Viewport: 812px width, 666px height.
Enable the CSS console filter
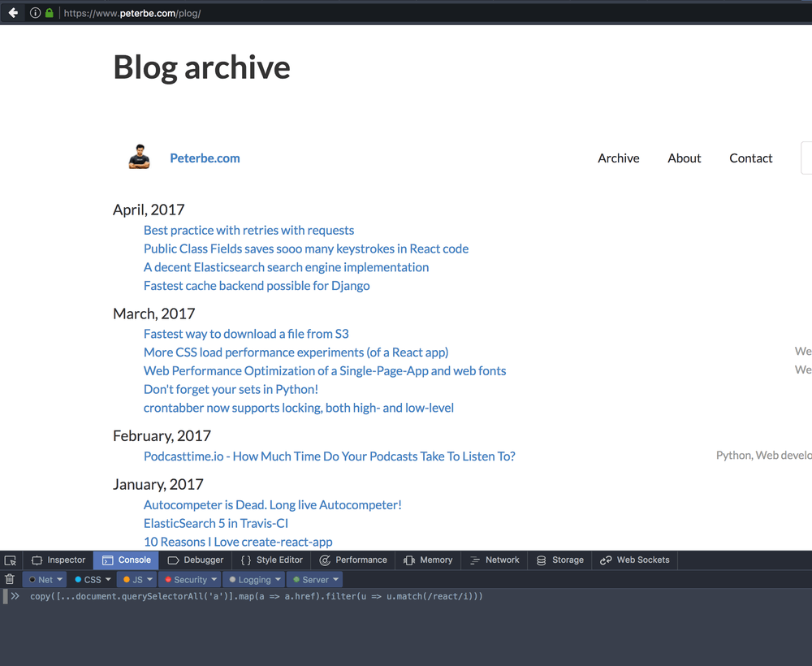[x=92, y=578]
